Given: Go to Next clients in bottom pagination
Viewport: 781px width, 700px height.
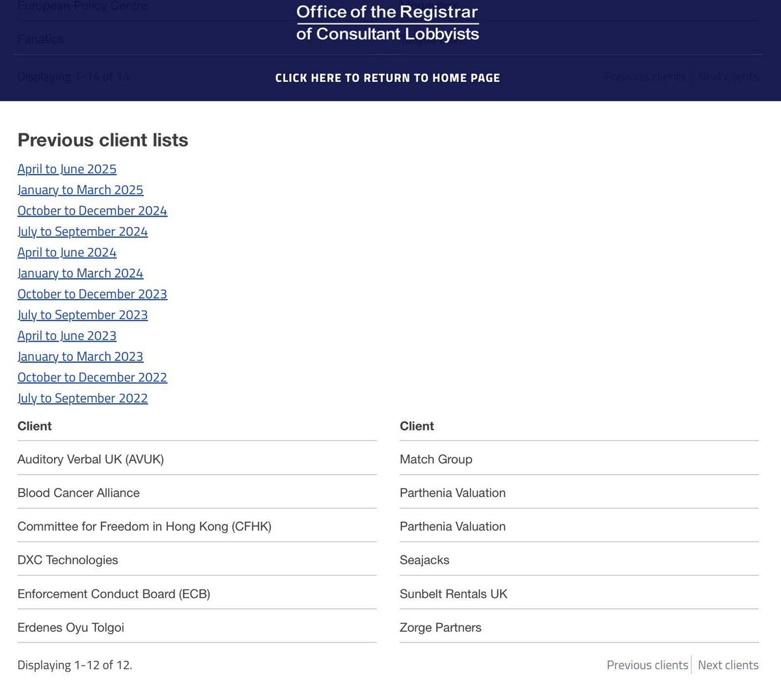Looking at the screenshot, I should click(728, 665).
